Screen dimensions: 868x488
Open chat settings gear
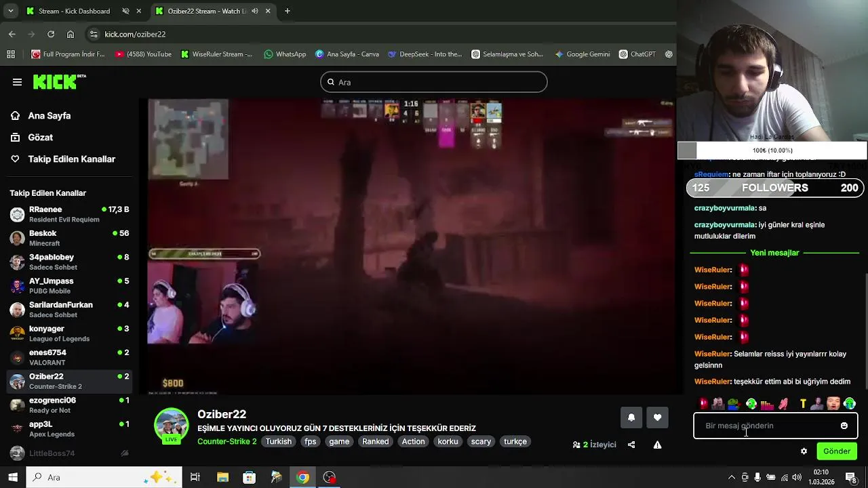pos(804,451)
